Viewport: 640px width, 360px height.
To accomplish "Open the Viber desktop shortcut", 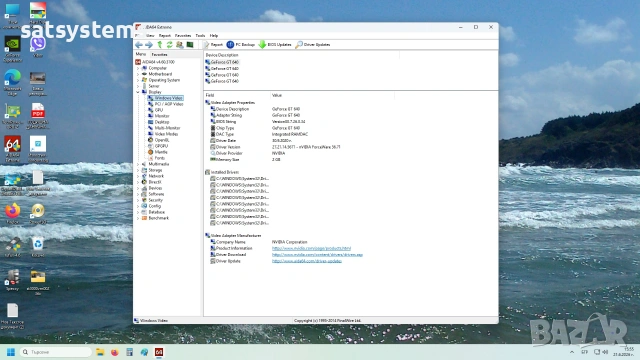I will (x=38, y=47).
